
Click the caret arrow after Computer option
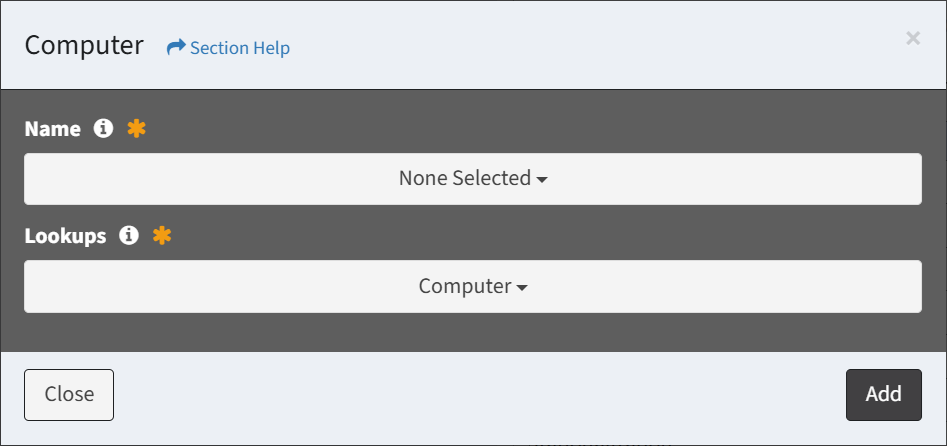point(522,288)
